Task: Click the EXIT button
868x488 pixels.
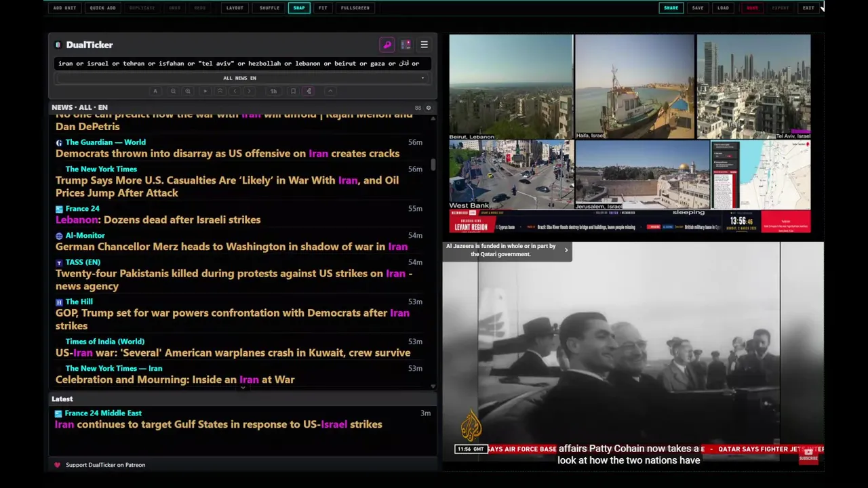Action: tap(808, 8)
